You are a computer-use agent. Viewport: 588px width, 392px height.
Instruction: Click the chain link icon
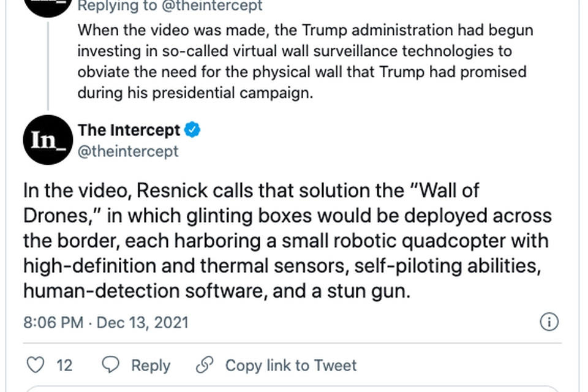click(x=205, y=364)
